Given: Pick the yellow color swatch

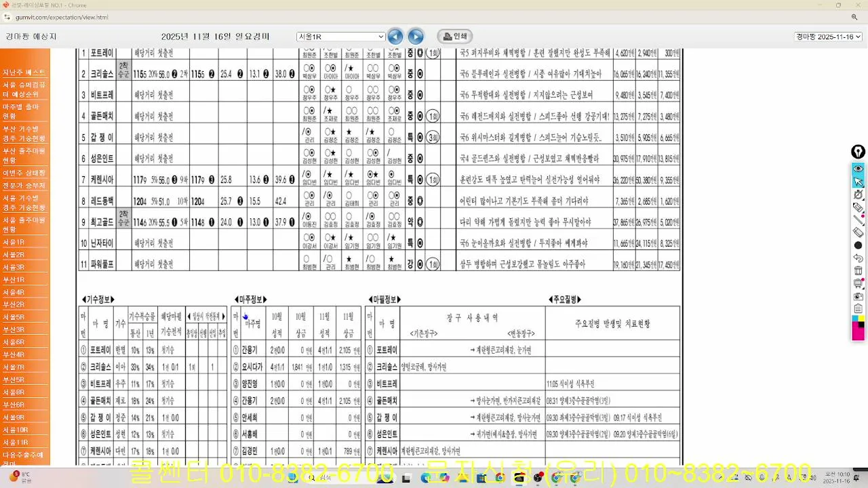Looking at the screenshot, I should tap(861, 319).
